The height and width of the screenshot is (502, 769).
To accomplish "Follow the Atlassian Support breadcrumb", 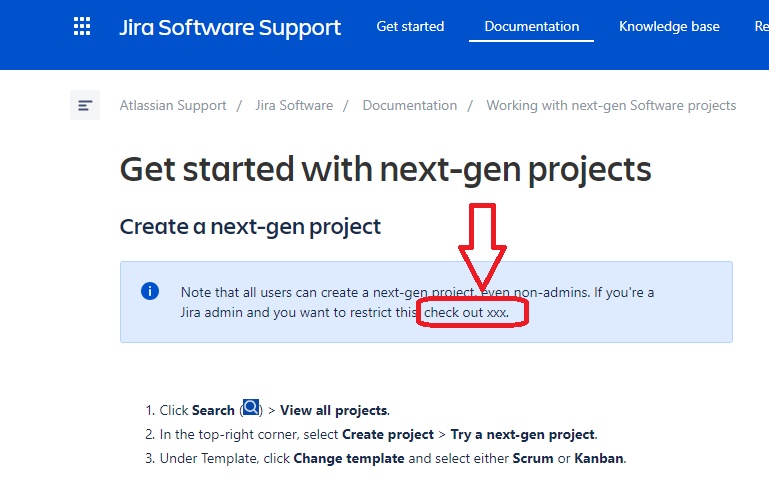I will (173, 105).
